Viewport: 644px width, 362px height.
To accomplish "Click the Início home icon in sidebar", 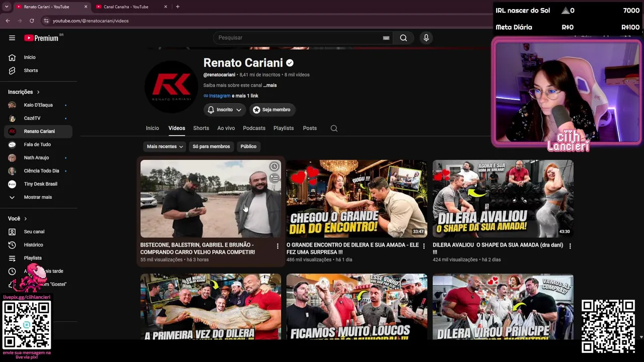I will click(x=12, y=57).
